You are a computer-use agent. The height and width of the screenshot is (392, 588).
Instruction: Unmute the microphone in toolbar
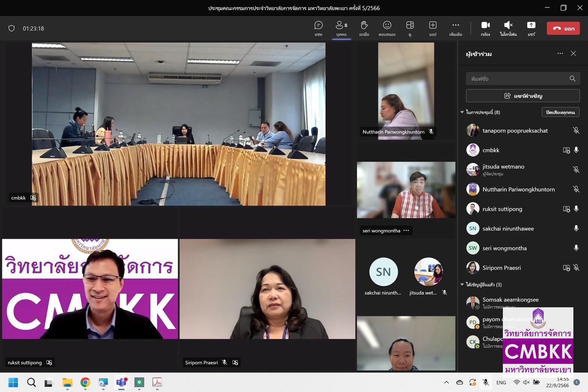tap(508, 28)
